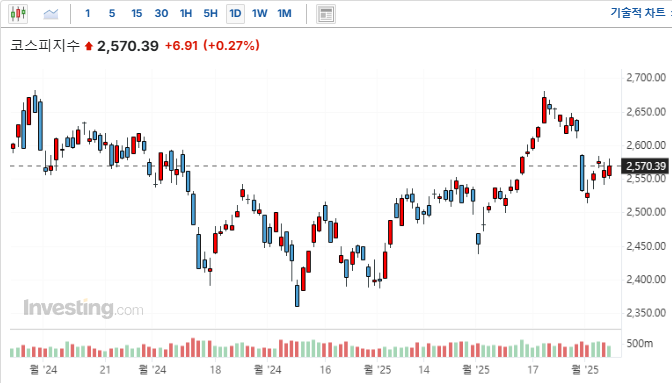Select the 1M interval
672x383 pixels.
284,13
